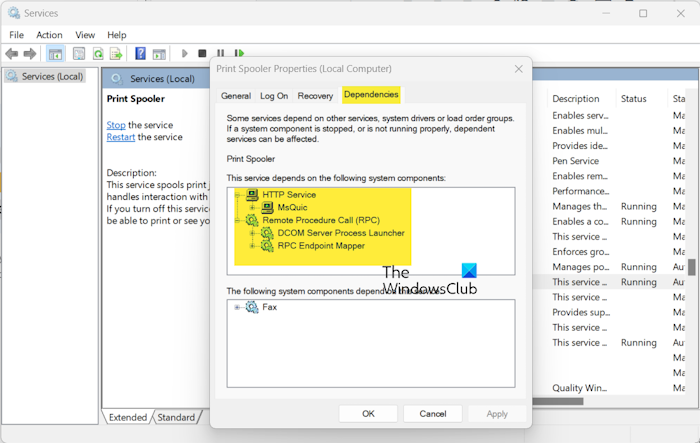The image size is (700, 443).
Task: Select the HTTP Service tree label
Action: (289, 195)
